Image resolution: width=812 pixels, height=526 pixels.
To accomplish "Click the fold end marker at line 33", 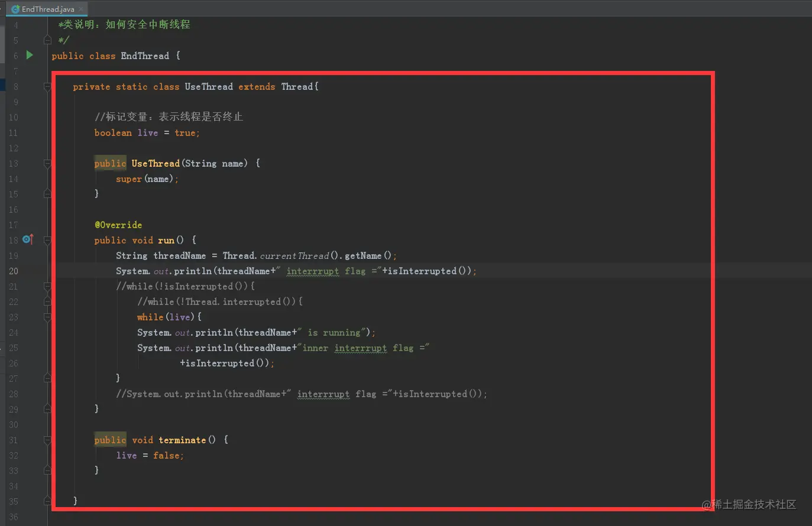I will click(47, 470).
